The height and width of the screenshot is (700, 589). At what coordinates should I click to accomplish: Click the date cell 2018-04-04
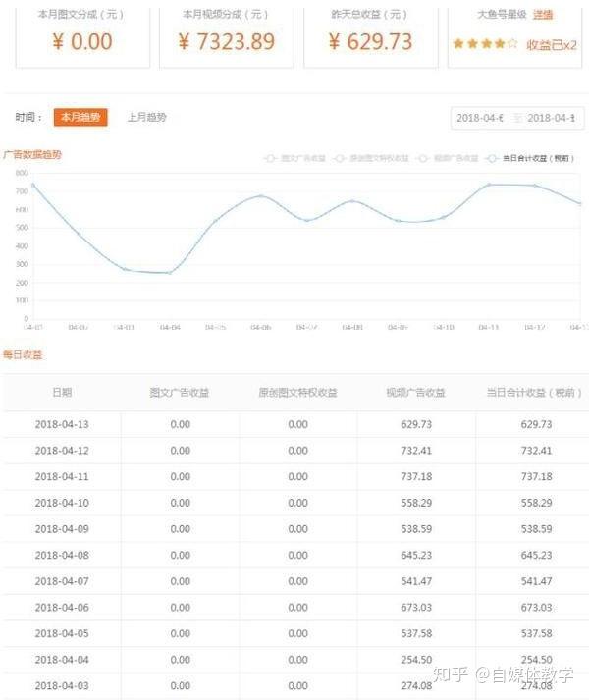(x=62, y=660)
